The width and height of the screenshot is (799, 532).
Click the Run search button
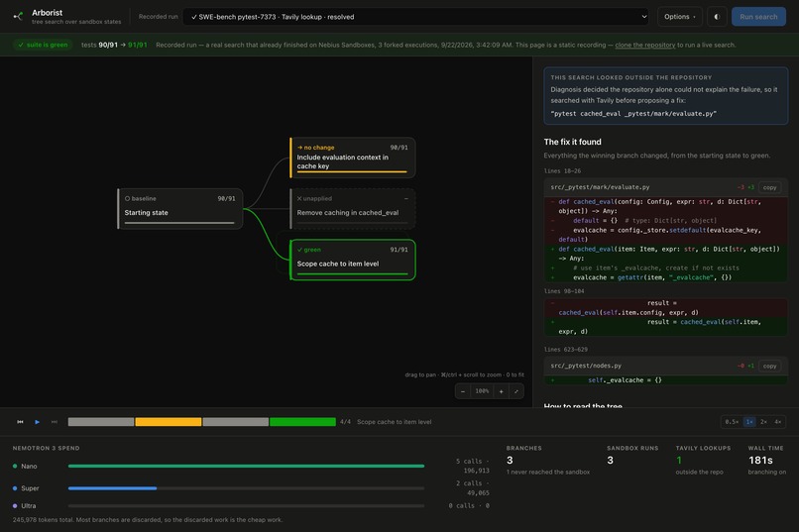(x=758, y=17)
